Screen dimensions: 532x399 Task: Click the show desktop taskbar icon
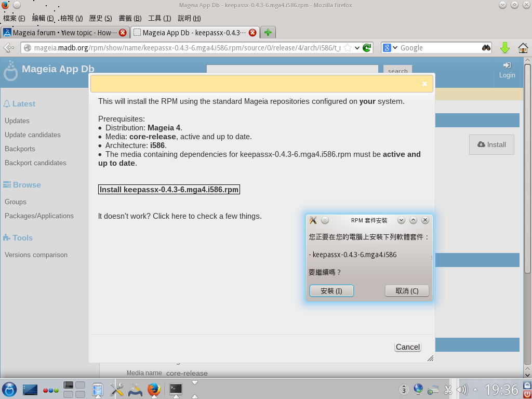pos(30,390)
